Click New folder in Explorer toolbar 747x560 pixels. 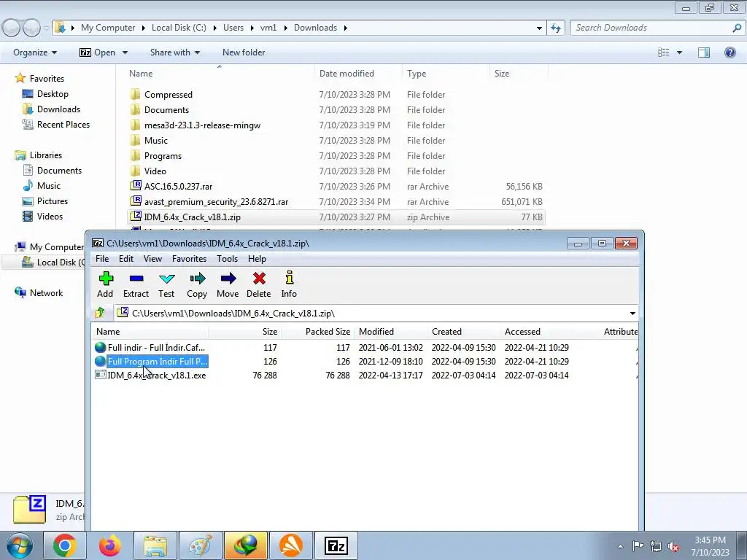[244, 52]
